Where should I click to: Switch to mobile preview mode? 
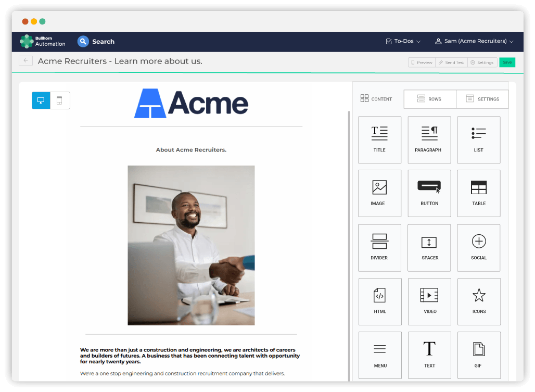click(60, 100)
